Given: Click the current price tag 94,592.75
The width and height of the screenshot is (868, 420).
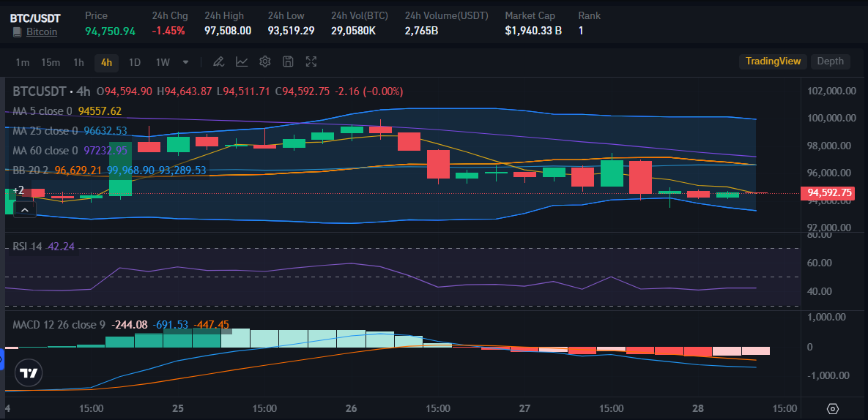Looking at the screenshot, I should [x=828, y=193].
